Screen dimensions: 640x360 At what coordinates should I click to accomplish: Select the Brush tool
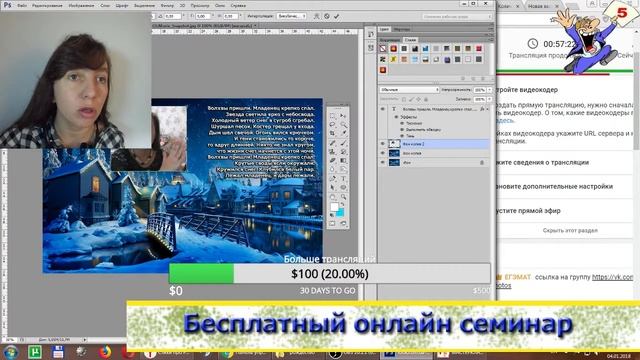(x=343, y=143)
